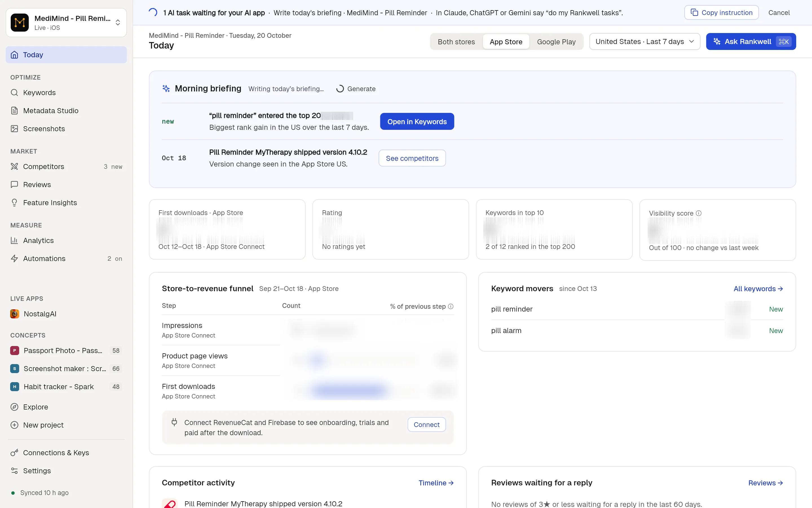Click the First downloads · App Store card

(227, 229)
